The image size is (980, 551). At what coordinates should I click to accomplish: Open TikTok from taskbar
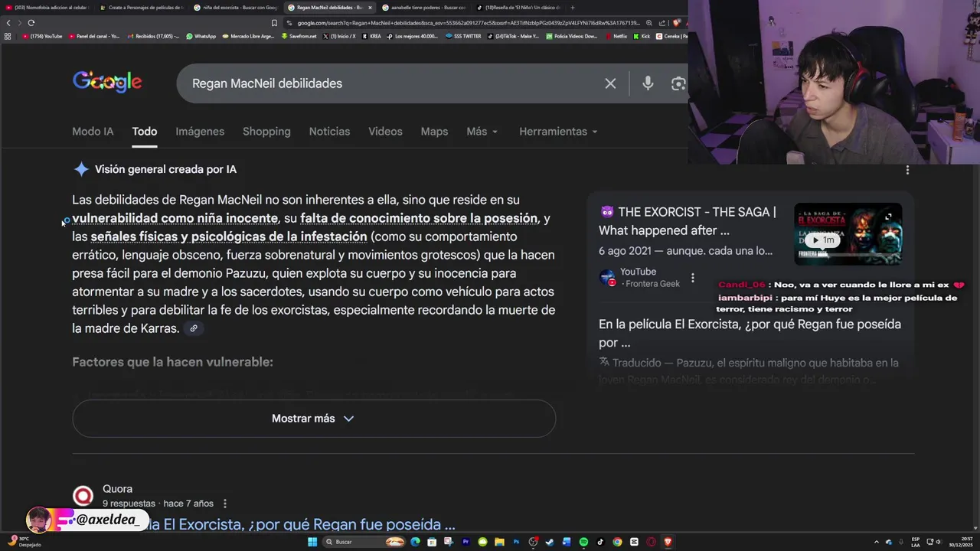[x=600, y=542]
